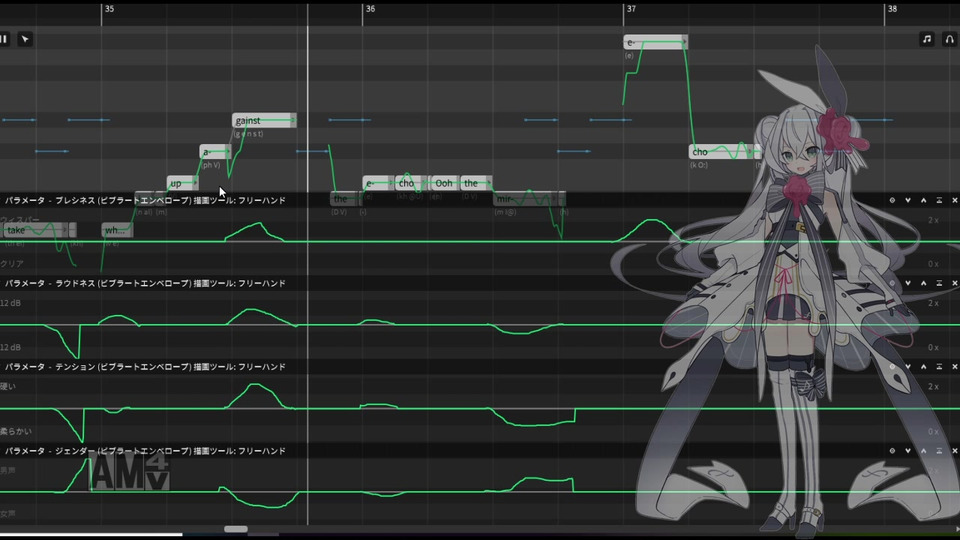The image size is (960, 540).
Task: Close the テンション parameter panel
Action: point(954,367)
